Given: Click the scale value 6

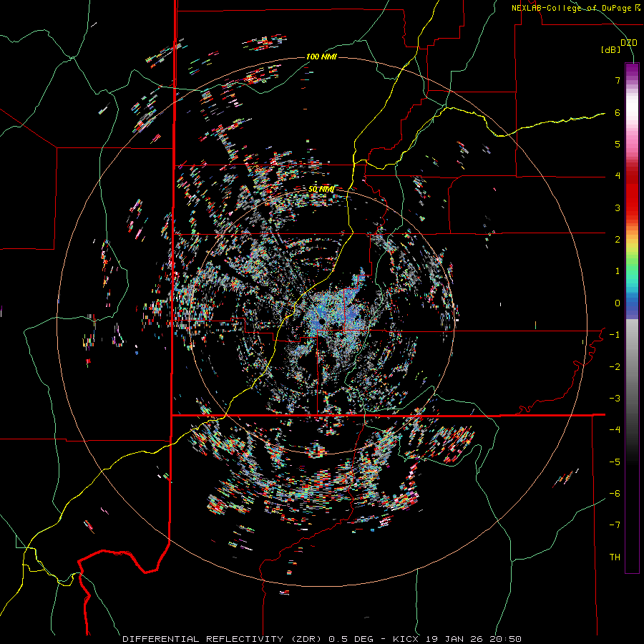Looking at the screenshot, I should pyautogui.click(x=618, y=112).
